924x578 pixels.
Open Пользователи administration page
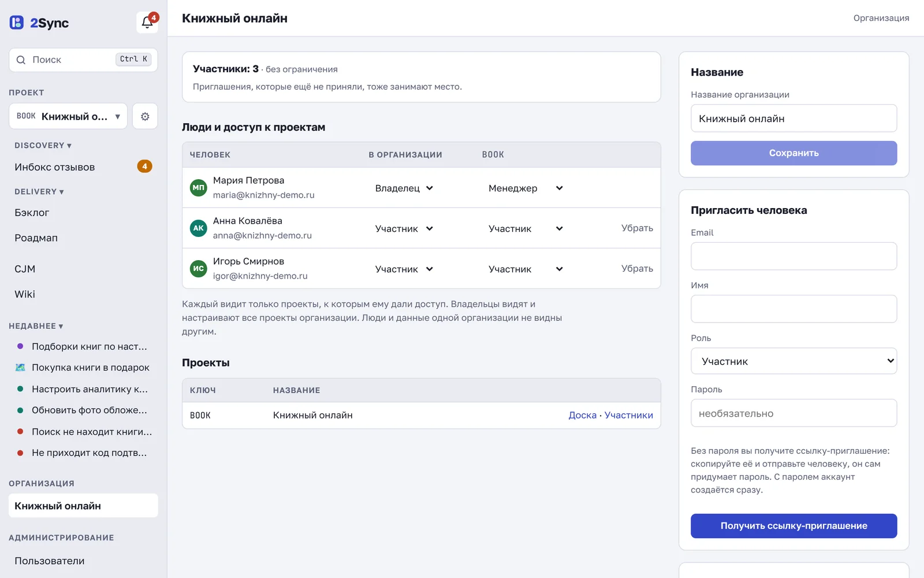(x=83, y=561)
